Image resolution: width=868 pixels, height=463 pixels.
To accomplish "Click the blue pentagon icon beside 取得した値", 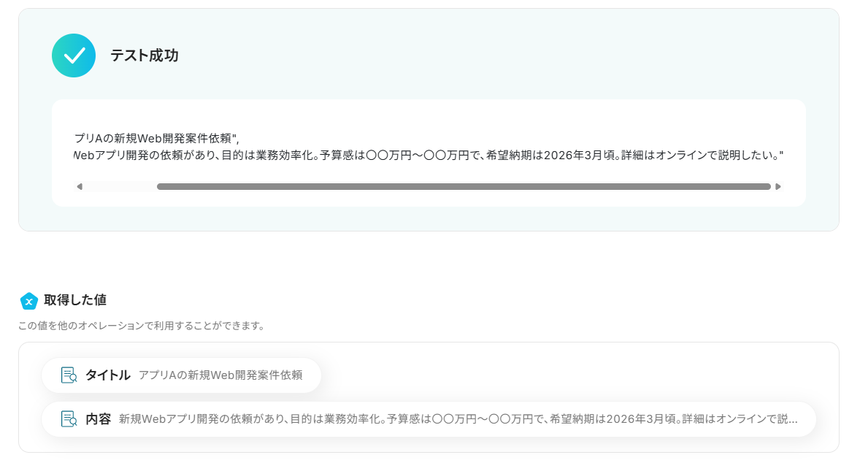I will (x=28, y=301).
